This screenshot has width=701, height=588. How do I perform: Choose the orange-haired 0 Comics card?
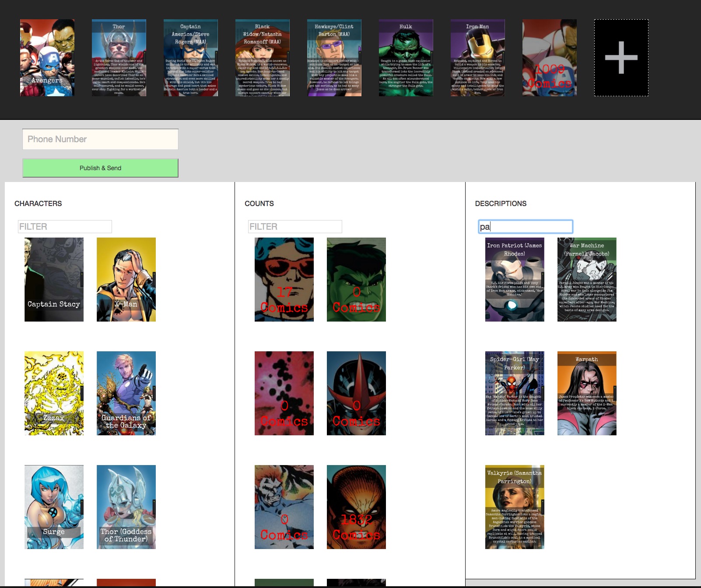click(284, 507)
